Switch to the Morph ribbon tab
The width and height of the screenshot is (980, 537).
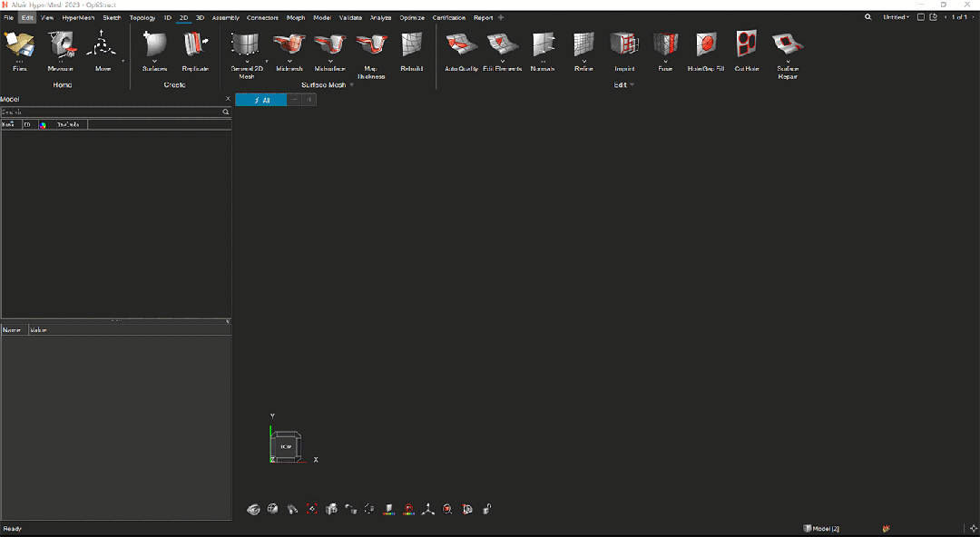click(296, 17)
